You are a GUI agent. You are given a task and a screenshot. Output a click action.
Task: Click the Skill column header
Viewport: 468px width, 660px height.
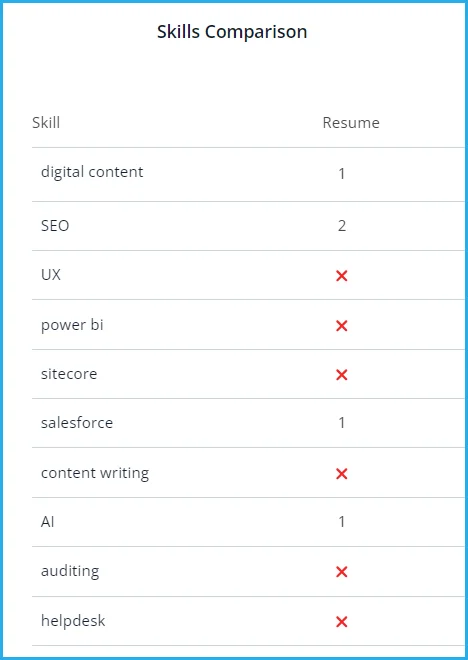click(46, 122)
